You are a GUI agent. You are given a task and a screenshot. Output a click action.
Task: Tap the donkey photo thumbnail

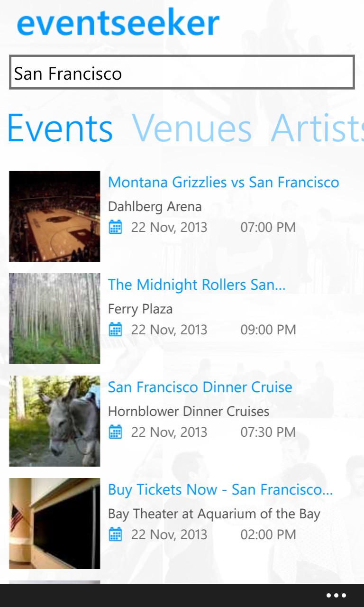pyautogui.click(x=55, y=421)
